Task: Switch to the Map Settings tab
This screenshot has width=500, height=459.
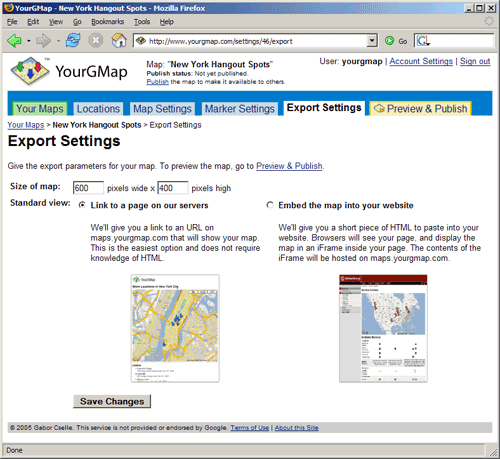Action: 162,109
